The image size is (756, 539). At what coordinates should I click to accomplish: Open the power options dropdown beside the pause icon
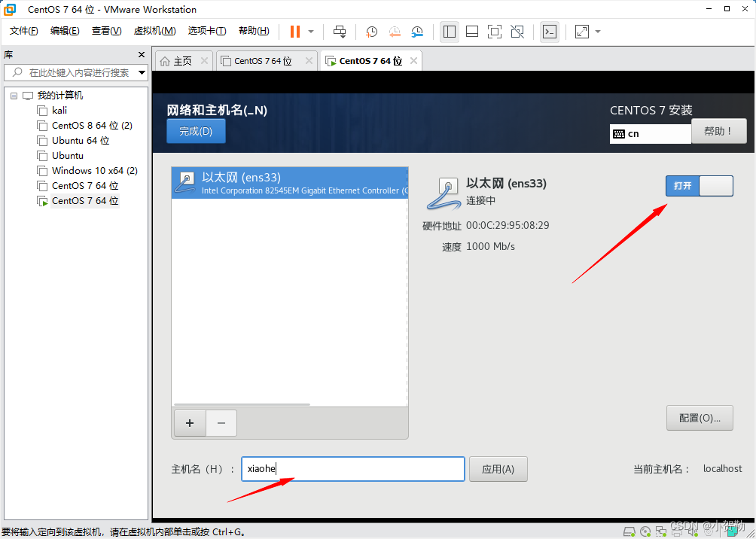coord(311,32)
